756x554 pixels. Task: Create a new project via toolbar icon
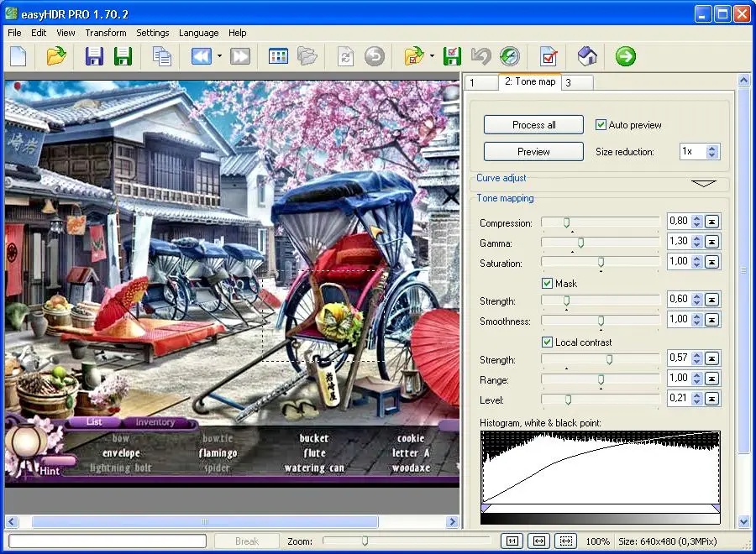[18, 56]
